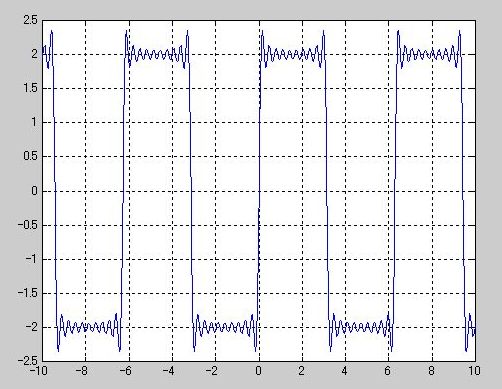This screenshot has height=389, width=502.
Task: Click the x-axis tick label 4
Action: tap(345, 371)
